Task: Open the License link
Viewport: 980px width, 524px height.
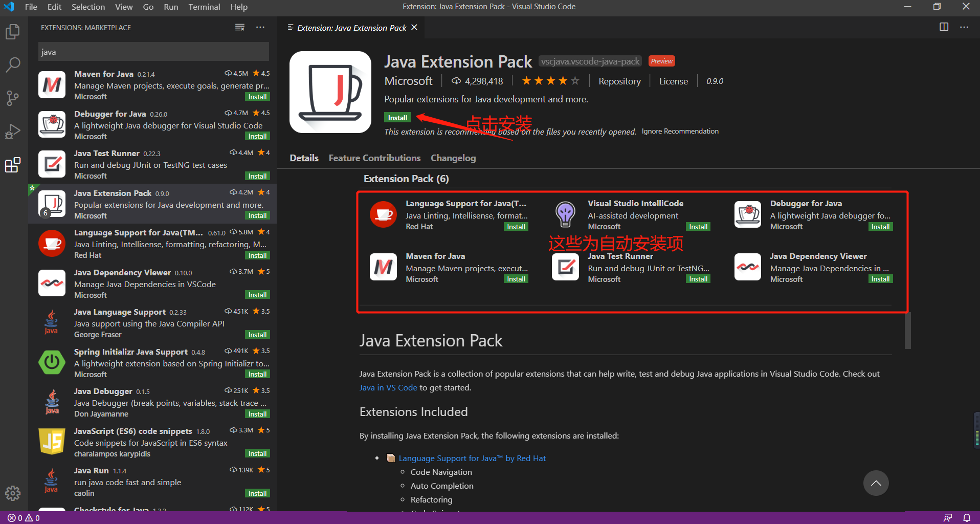Action: [x=673, y=81]
